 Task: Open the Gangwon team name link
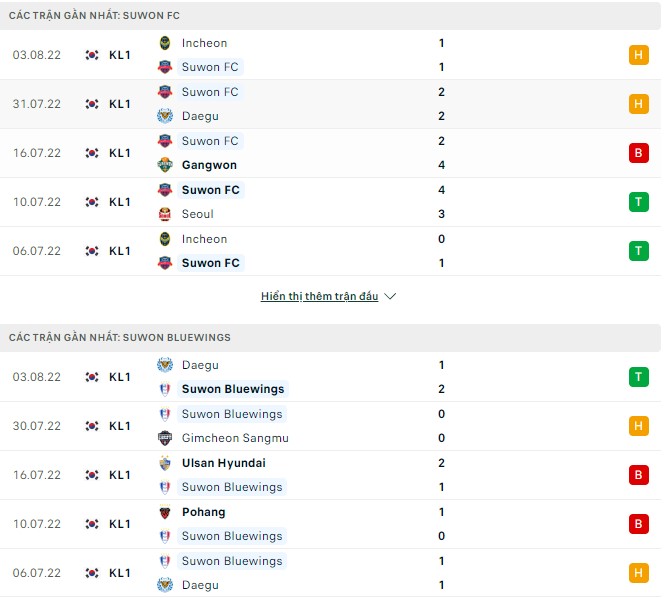coord(209,165)
